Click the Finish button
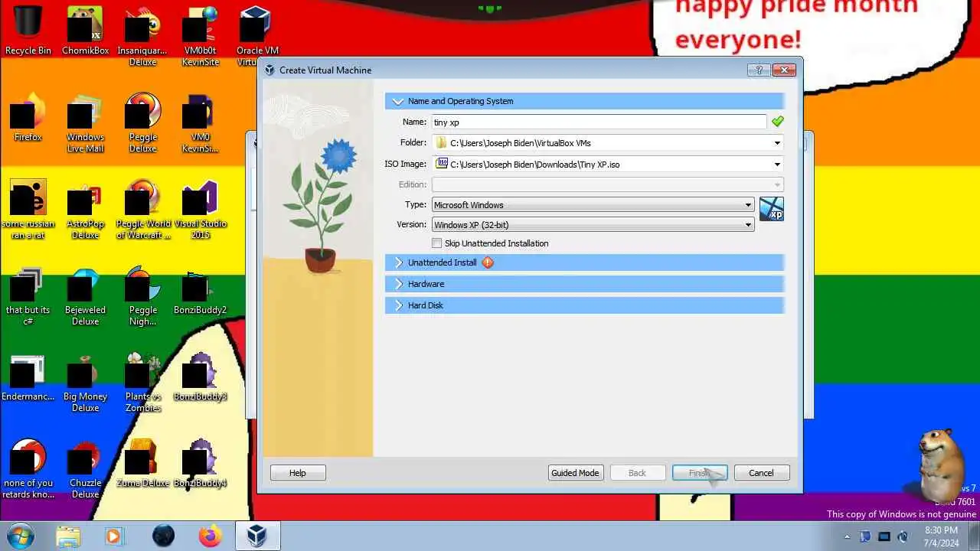This screenshot has width=980, height=551. (x=700, y=473)
